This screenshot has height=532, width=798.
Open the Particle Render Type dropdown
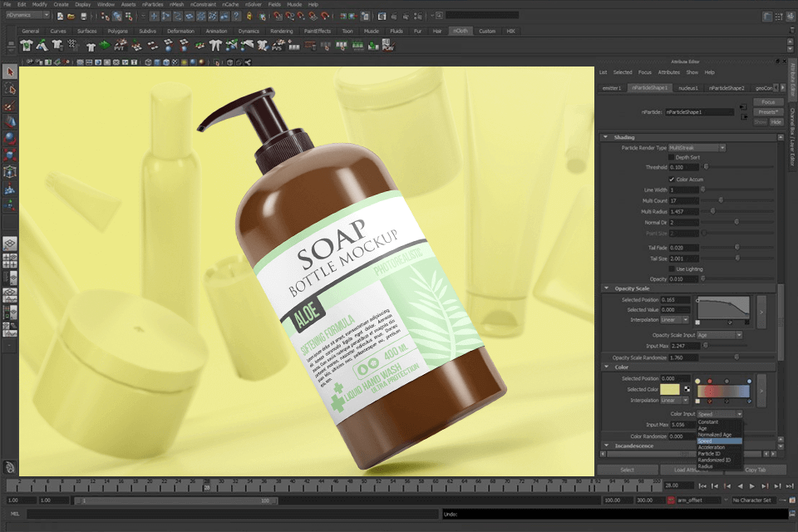pyautogui.click(x=697, y=147)
